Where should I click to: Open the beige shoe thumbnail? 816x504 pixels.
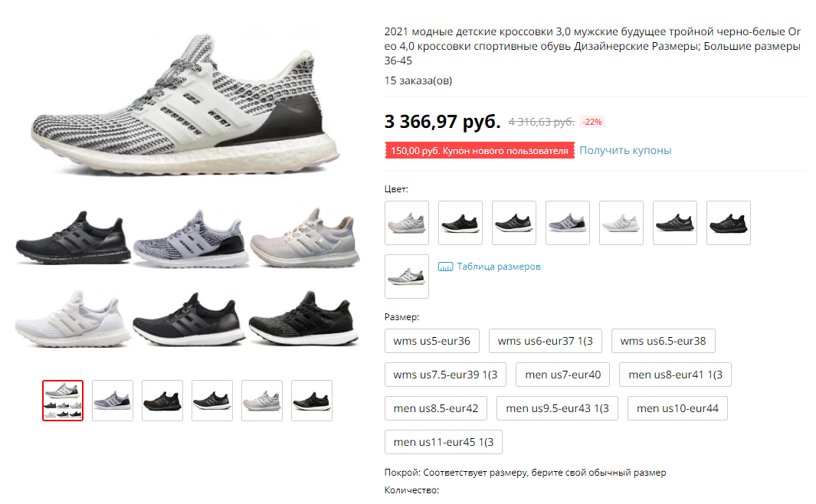point(262,401)
